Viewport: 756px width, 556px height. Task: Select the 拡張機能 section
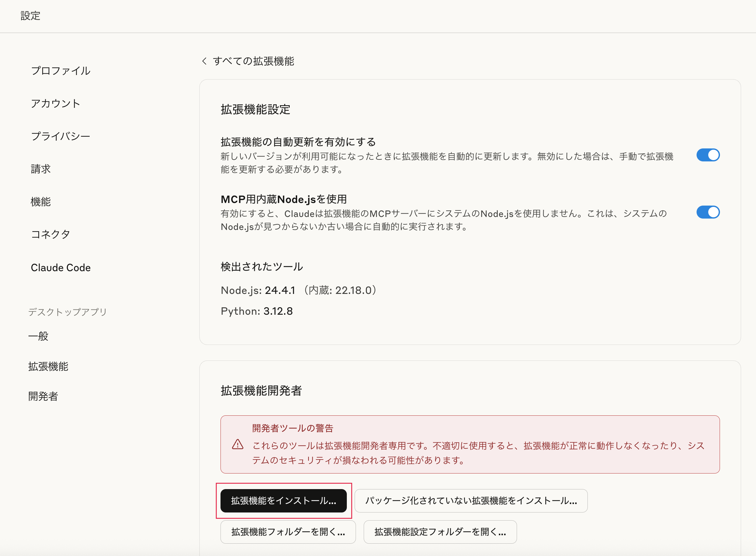48,367
